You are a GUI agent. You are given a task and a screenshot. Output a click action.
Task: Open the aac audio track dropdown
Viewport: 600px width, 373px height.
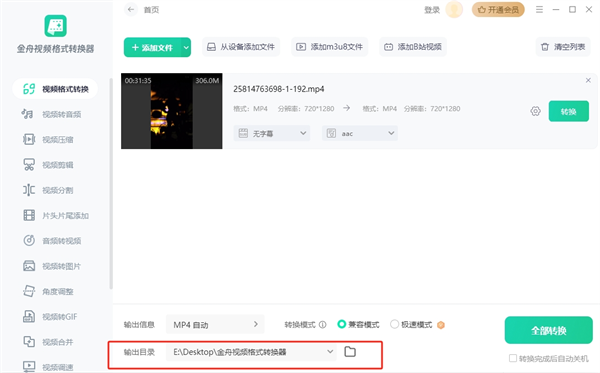pos(360,133)
